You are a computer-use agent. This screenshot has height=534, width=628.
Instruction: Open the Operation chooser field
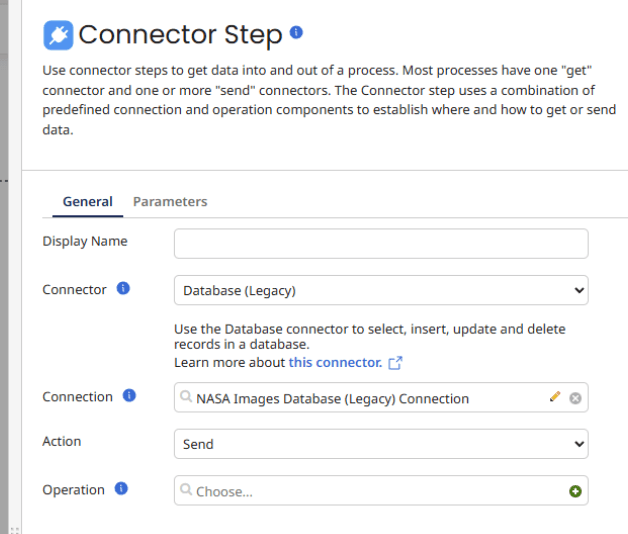tap(370, 491)
